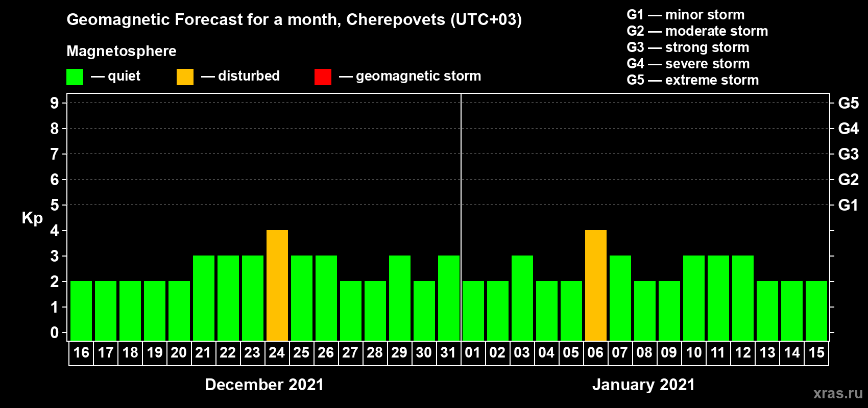Click the '— disturbed' legend text

(240, 76)
